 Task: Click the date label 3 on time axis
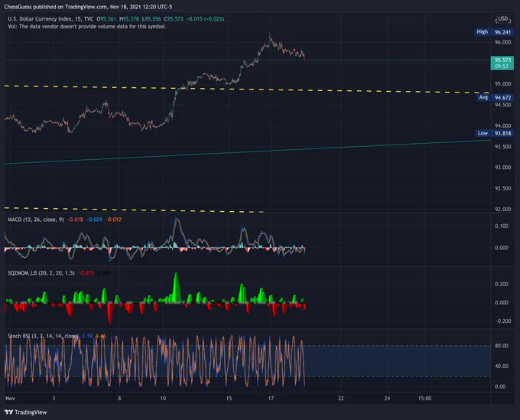click(54, 399)
